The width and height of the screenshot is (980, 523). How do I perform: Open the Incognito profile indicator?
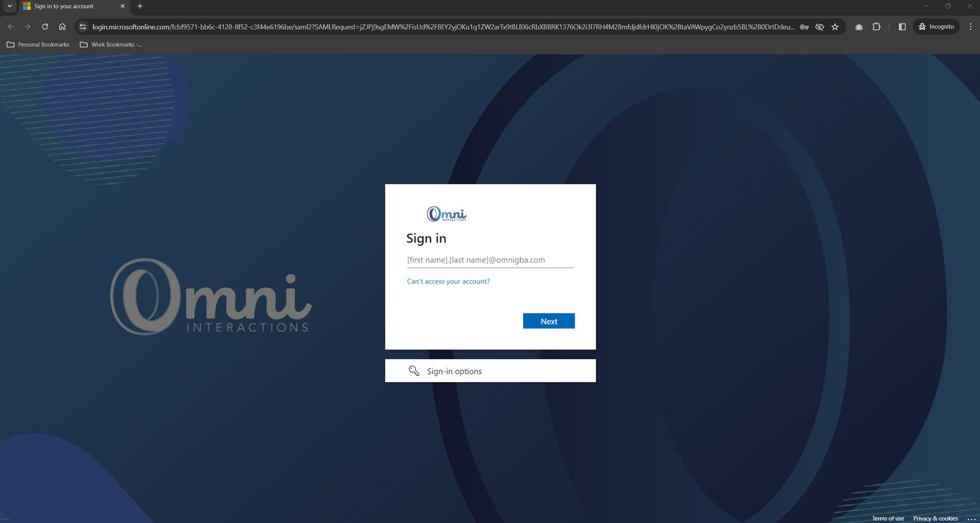point(936,27)
